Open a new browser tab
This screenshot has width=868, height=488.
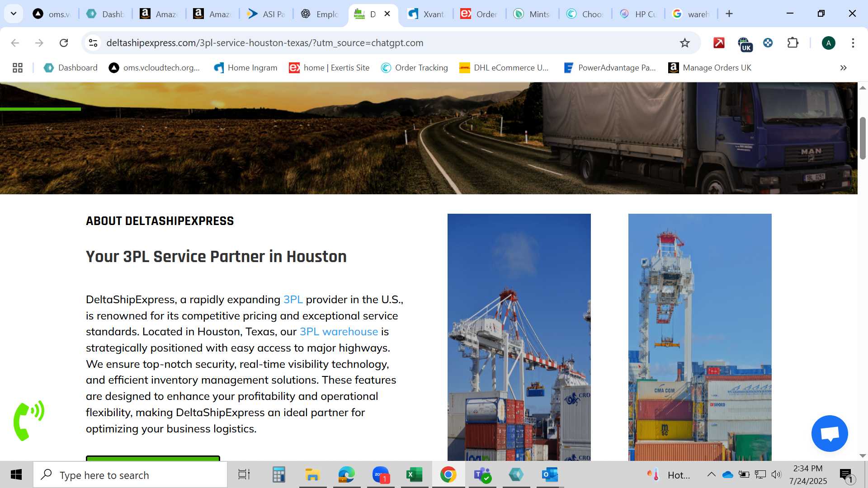pyautogui.click(x=729, y=14)
